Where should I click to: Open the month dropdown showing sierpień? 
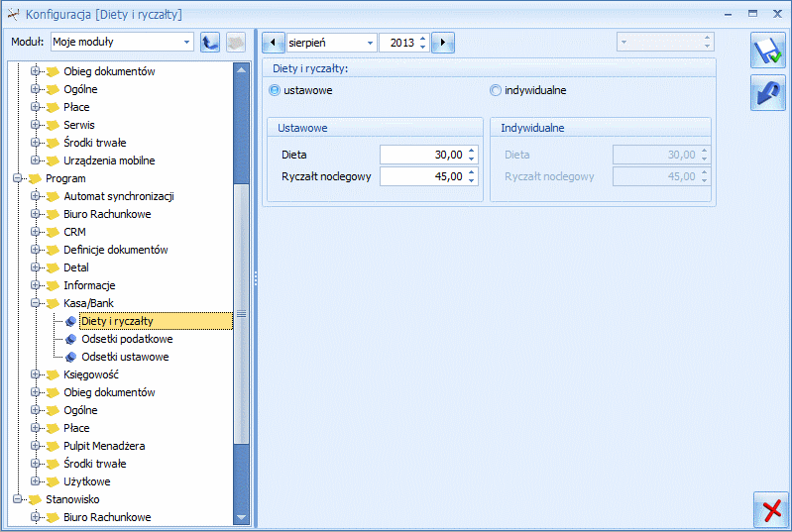pyautogui.click(x=371, y=43)
